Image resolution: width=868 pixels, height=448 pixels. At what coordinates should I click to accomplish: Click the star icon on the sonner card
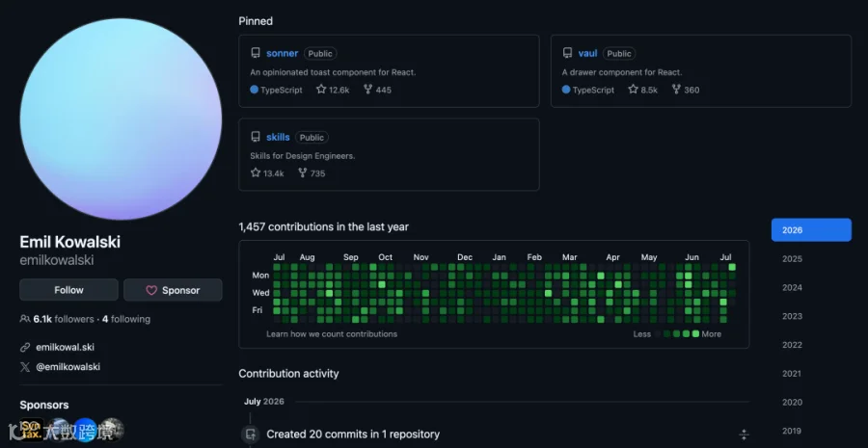click(321, 89)
